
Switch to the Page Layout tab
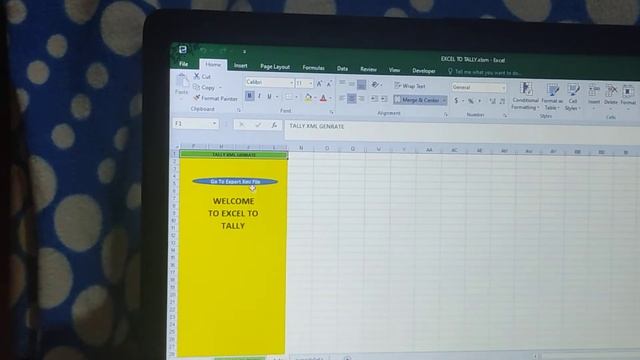tap(275, 67)
